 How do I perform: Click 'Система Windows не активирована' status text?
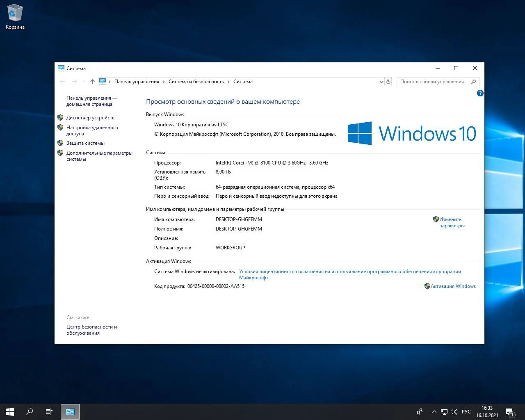coord(194,272)
